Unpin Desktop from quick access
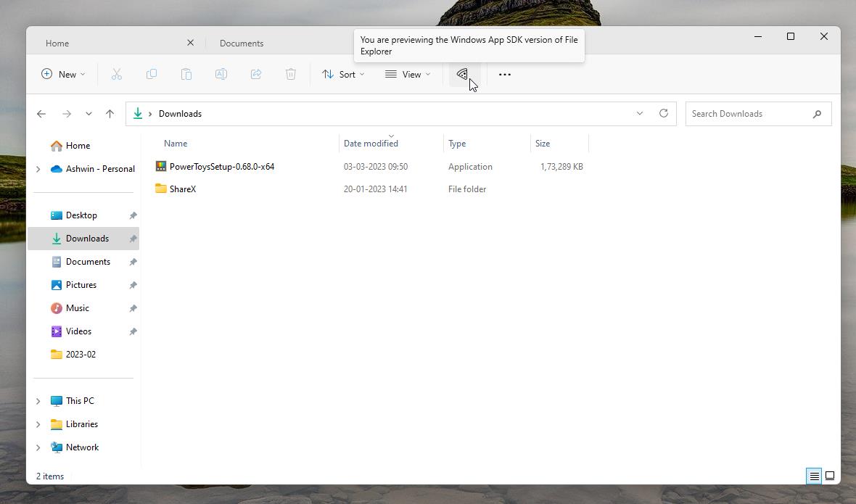 click(x=133, y=215)
